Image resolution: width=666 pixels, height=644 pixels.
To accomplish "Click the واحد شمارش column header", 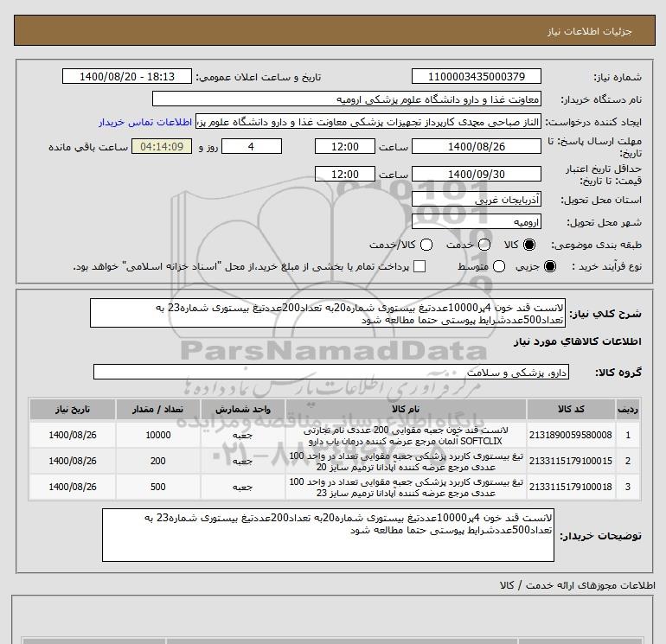I will click(x=242, y=409).
